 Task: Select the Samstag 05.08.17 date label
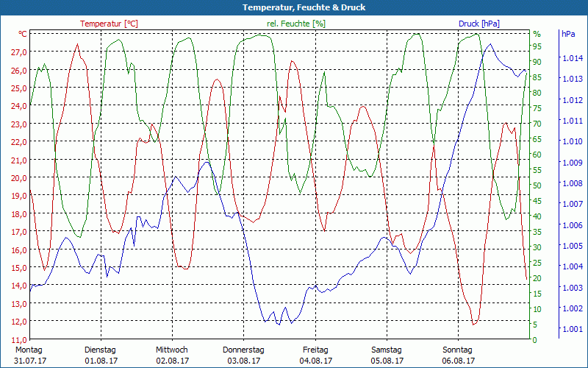pos(387,355)
